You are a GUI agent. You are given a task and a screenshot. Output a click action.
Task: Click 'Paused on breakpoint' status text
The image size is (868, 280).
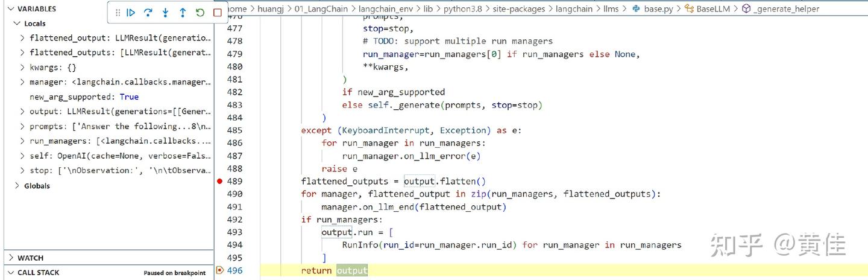point(174,273)
